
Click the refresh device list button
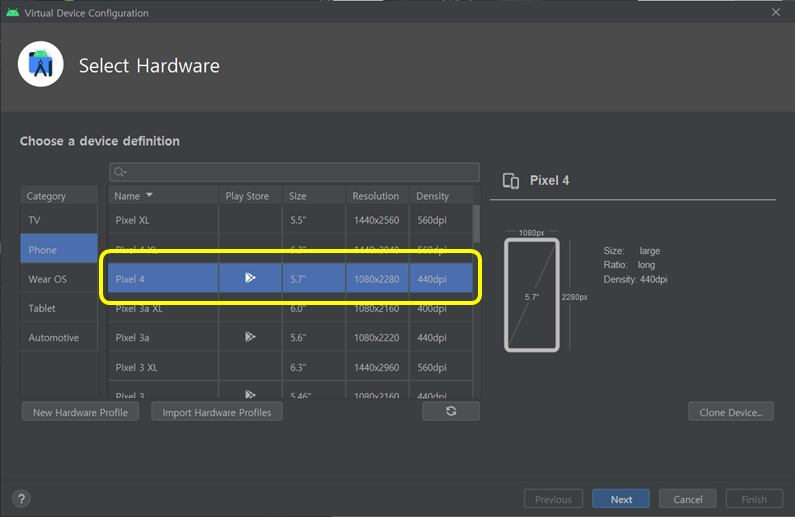point(451,411)
